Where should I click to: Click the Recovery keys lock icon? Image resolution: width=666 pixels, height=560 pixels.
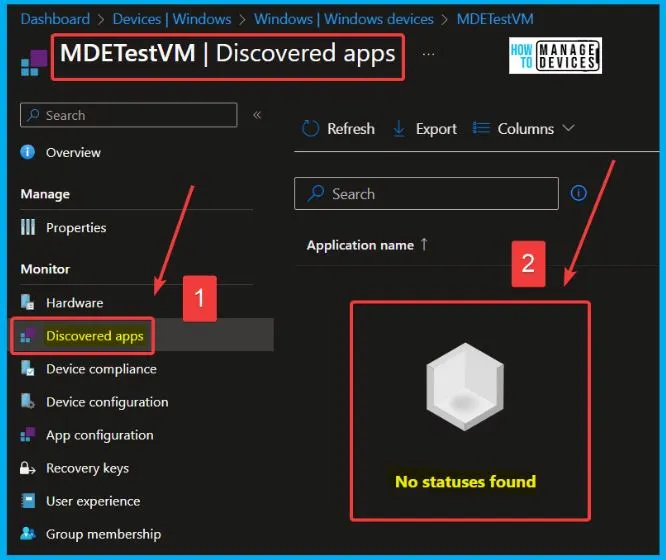click(x=28, y=468)
